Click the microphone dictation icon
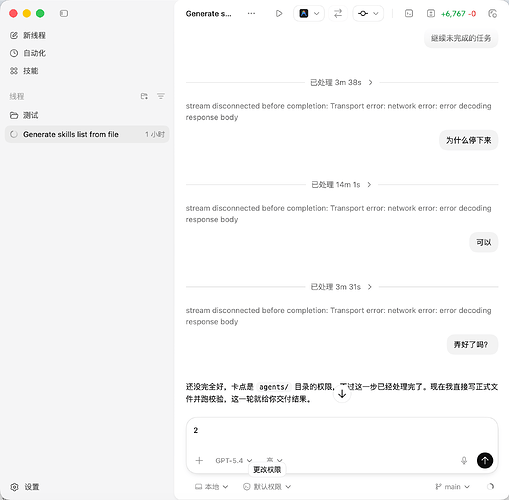This screenshot has width=509, height=500. point(464,461)
